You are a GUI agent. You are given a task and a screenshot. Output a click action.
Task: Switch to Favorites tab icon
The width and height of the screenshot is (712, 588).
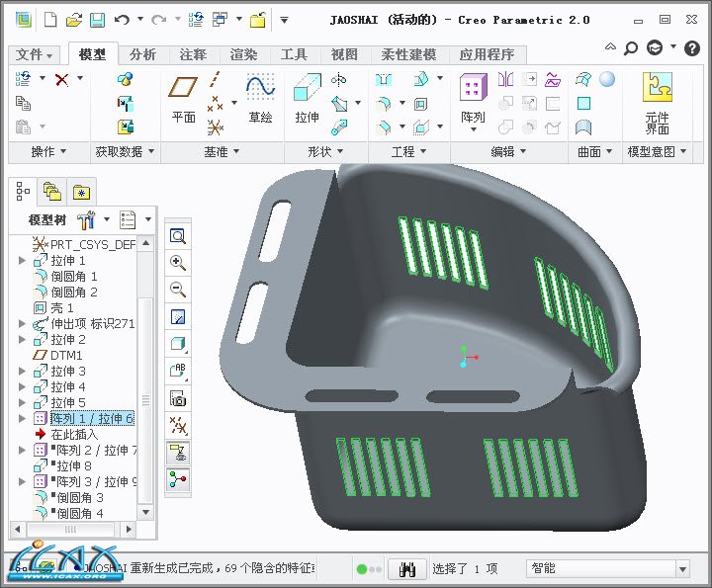pos(81,193)
